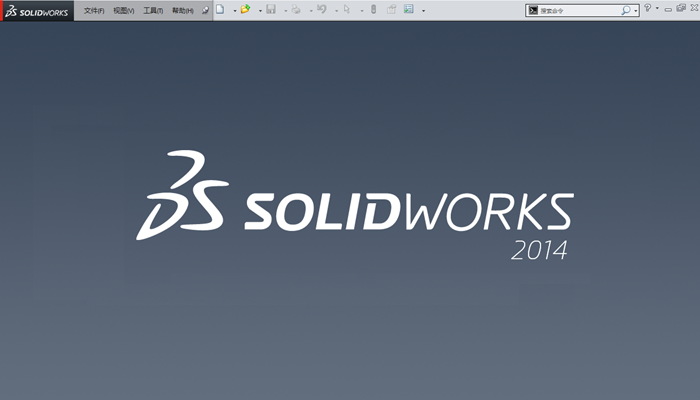Expand the Select tool dropdown arrow
Viewport: 700px width, 400px height.
tap(362, 11)
